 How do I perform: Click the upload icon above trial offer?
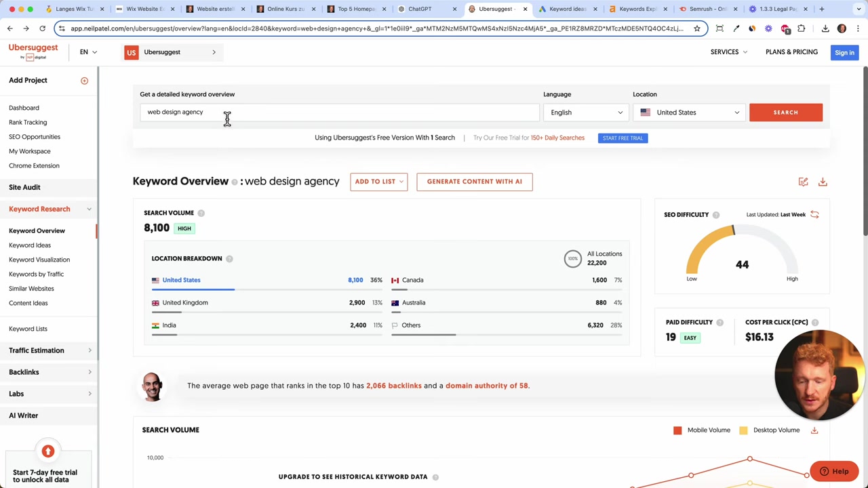(47, 451)
